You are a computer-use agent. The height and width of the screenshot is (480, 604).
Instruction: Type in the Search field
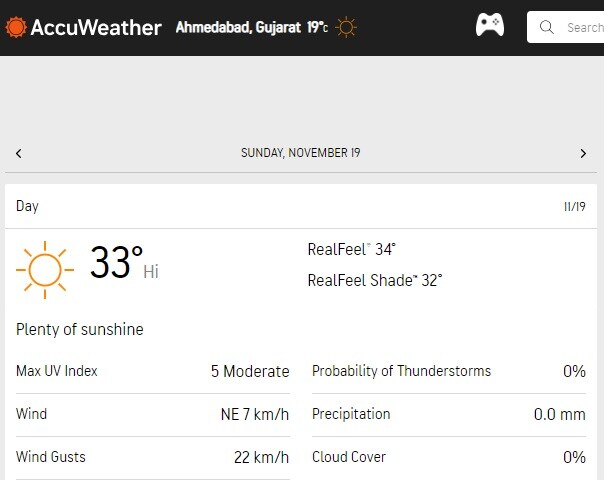pyautogui.click(x=582, y=27)
